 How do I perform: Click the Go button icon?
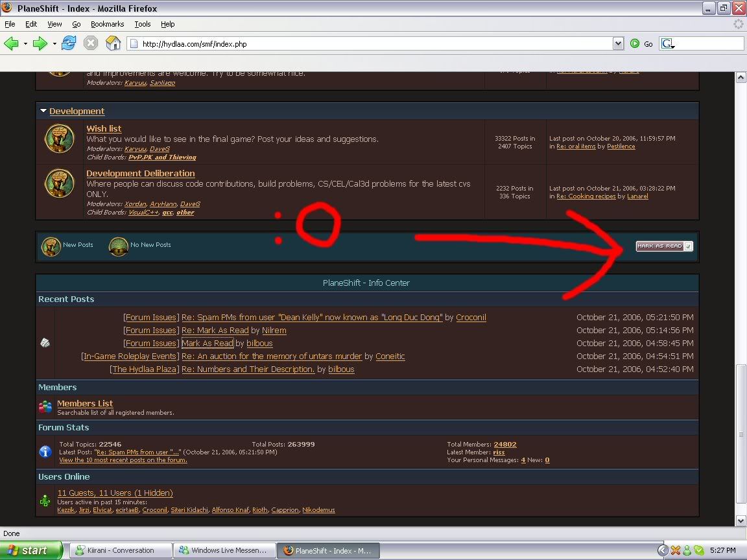[x=635, y=43]
